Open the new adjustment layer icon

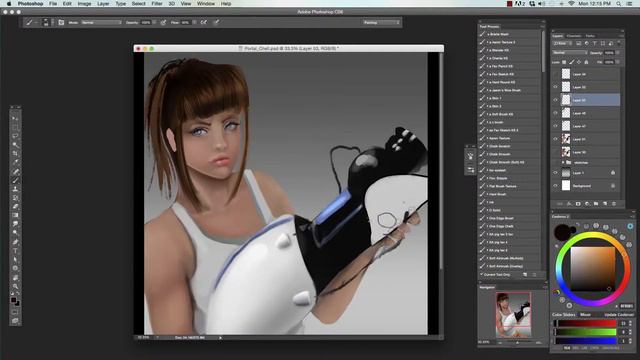point(587,204)
